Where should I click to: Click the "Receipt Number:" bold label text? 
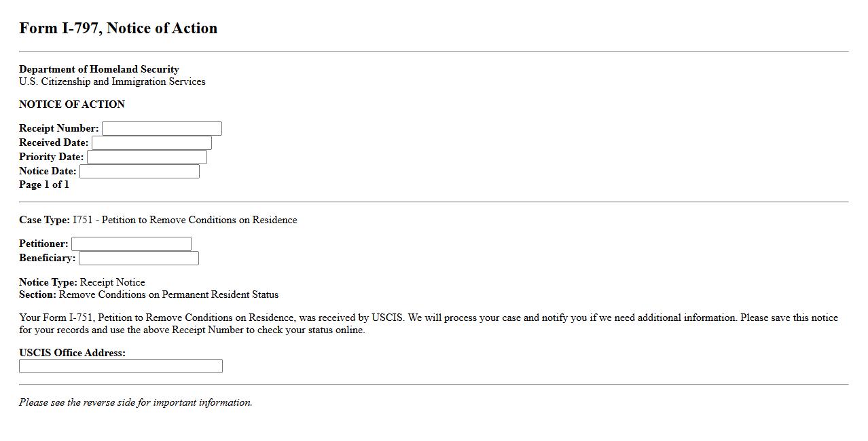[x=59, y=128]
